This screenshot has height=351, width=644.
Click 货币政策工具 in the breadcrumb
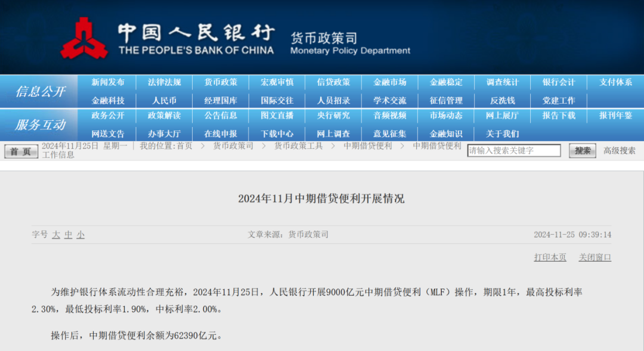click(298, 146)
